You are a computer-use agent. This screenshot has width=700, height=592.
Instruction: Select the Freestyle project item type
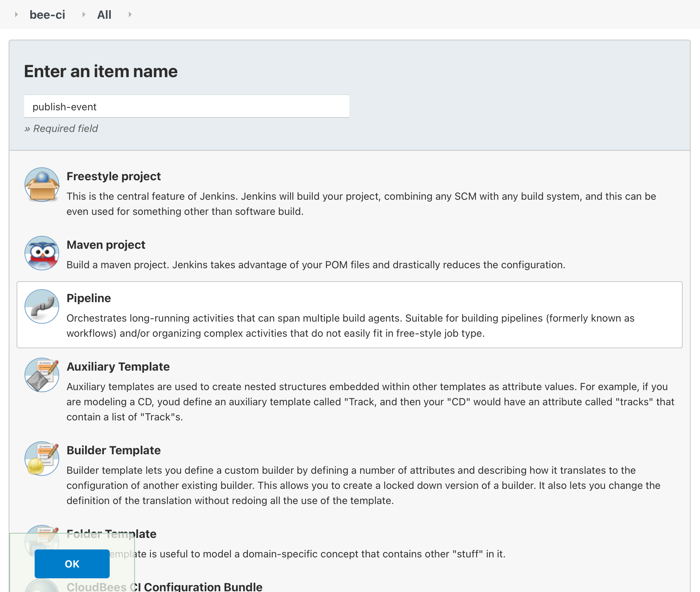(113, 176)
